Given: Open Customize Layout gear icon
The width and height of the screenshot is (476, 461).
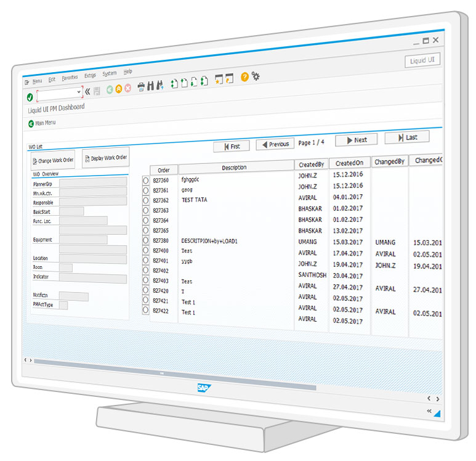Looking at the screenshot, I should pyautogui.click(x=256, y=76).
